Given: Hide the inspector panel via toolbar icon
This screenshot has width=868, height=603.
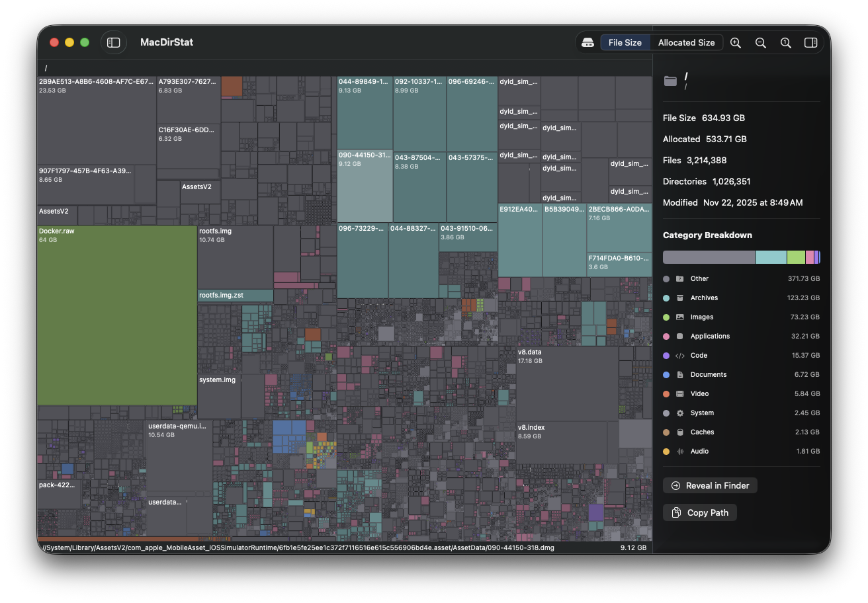Looking at the screenshot, I should [x=810, y=42].
